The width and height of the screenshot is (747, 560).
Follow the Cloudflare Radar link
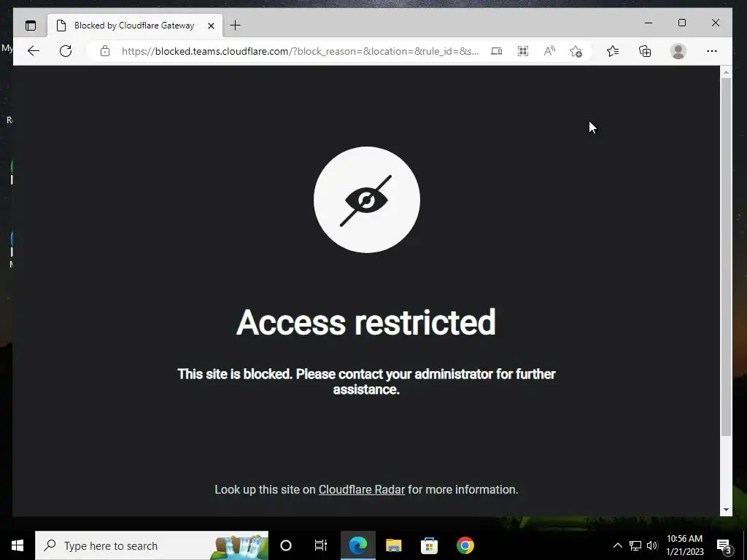[x=362, y=489]
